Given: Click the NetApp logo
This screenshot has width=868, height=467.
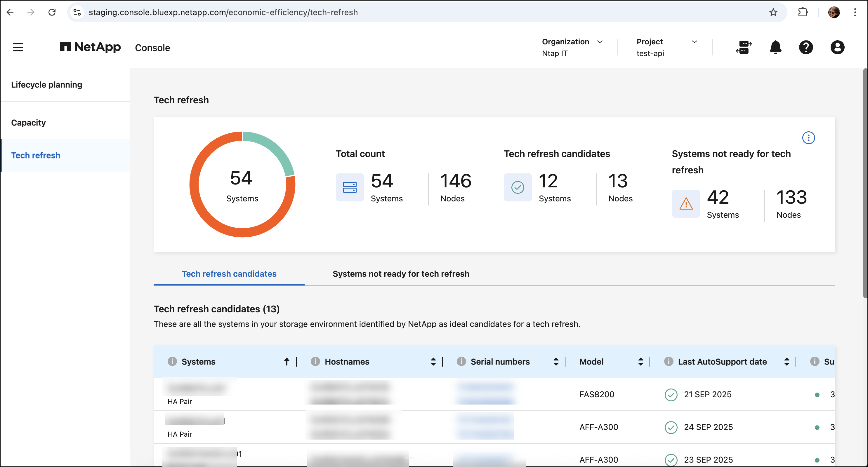Looking at the screenshot, I should (x=90, y=47).
